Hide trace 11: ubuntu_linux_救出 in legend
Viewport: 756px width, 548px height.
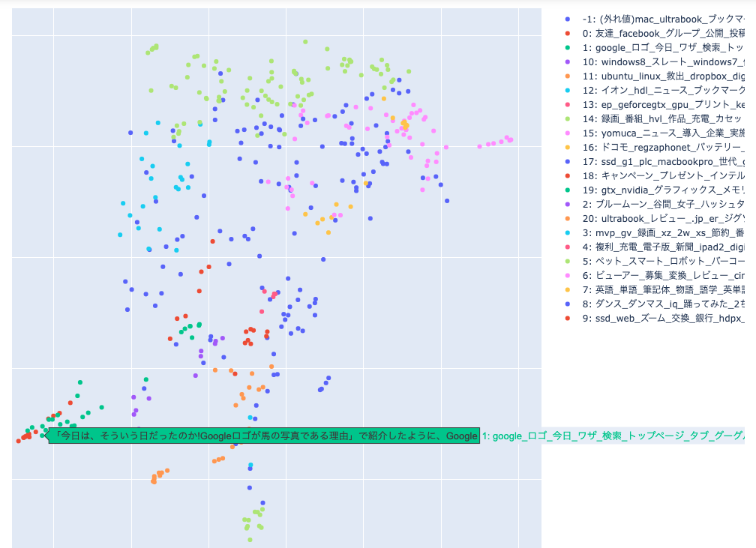[x=654, y=76]
